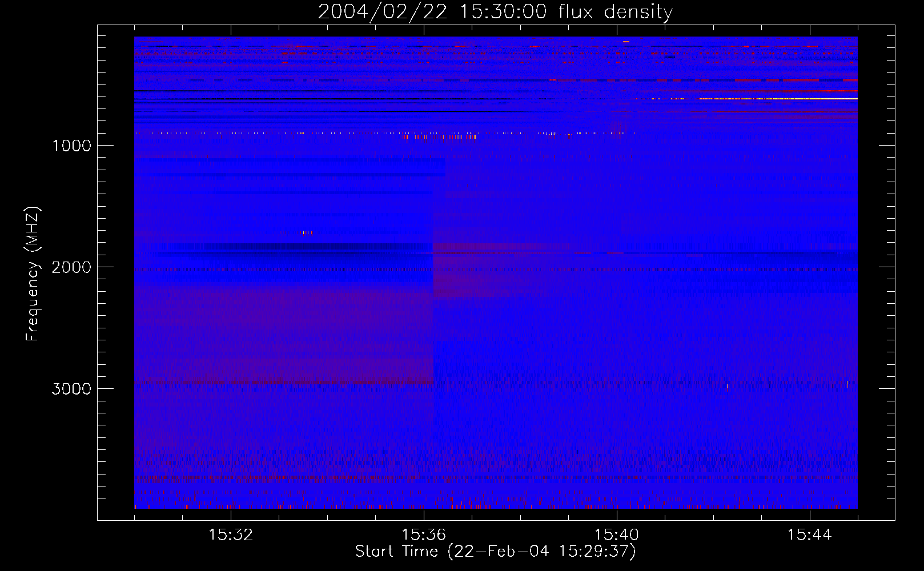Click the plot title '2004/02/22 15:30:00 flux density'

coord(495,12)
